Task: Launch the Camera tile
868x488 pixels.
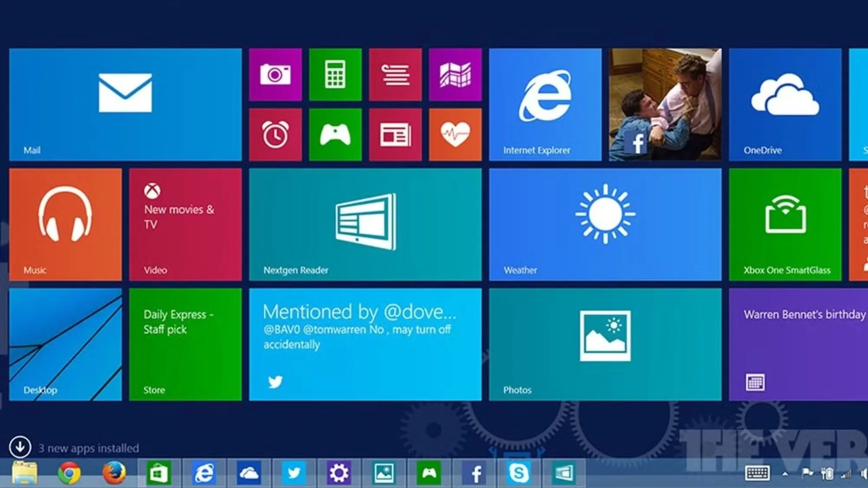Action: click(275, 75)
